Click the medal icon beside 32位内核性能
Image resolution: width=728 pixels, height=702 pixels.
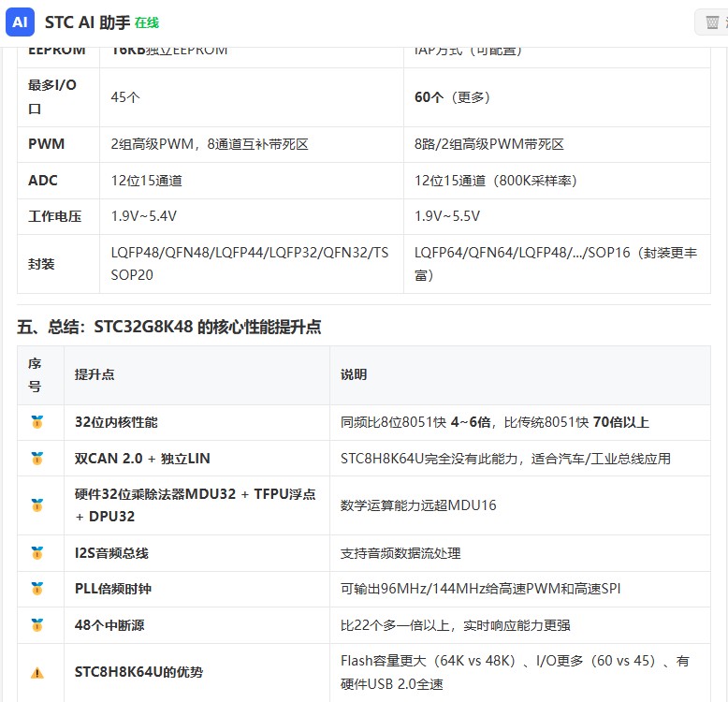pyautogui.click(x=37, y=422)
